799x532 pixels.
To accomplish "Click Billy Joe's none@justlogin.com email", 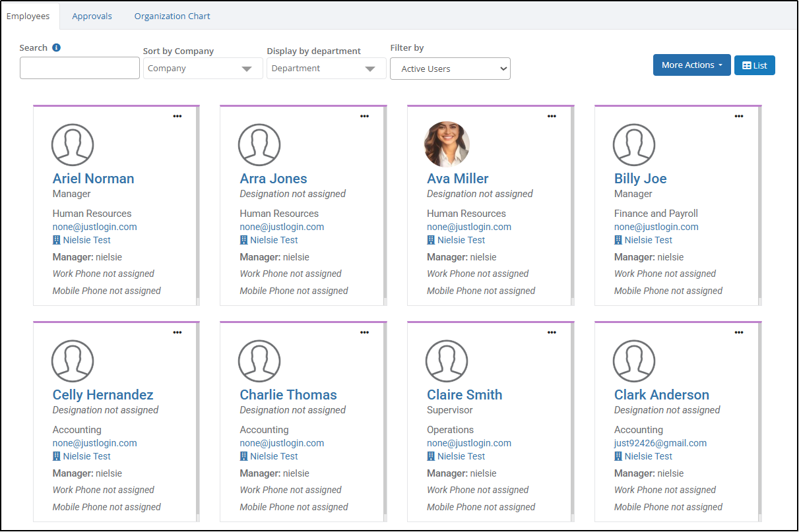I will click(x=656, y=227).
